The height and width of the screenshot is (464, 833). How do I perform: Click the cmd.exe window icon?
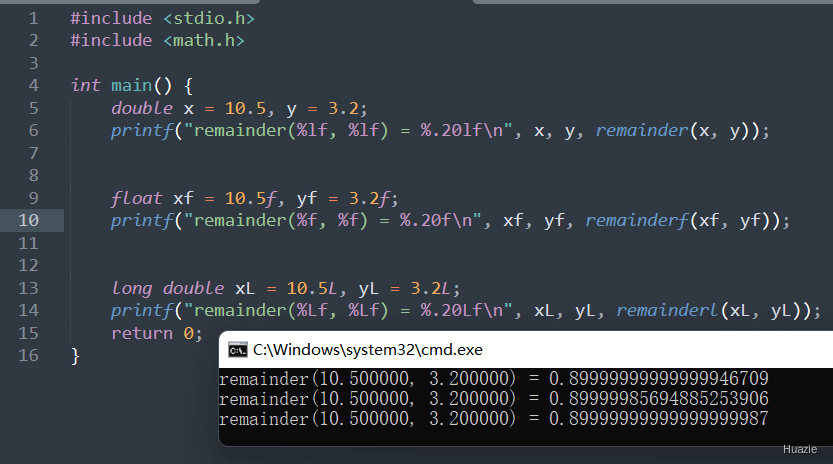point(237,350)
